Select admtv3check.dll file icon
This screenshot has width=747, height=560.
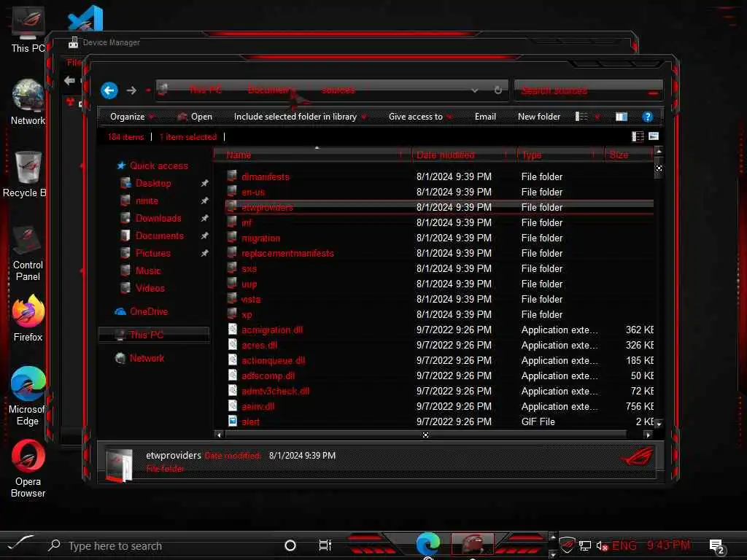click(233, 391)
